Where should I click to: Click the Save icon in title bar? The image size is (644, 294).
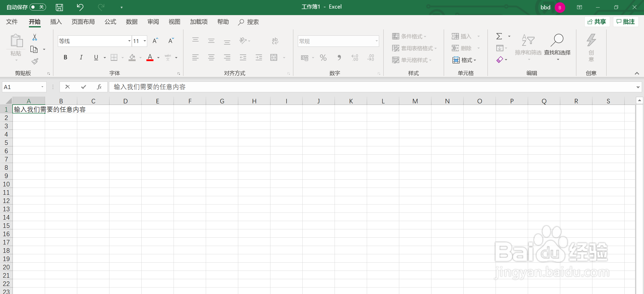coord(59,7)
